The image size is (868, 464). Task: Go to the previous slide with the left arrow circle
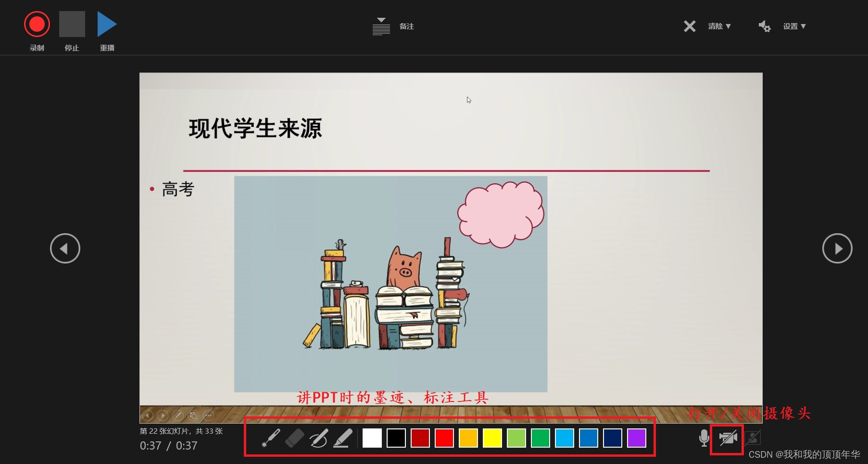[x=65, y=248]
